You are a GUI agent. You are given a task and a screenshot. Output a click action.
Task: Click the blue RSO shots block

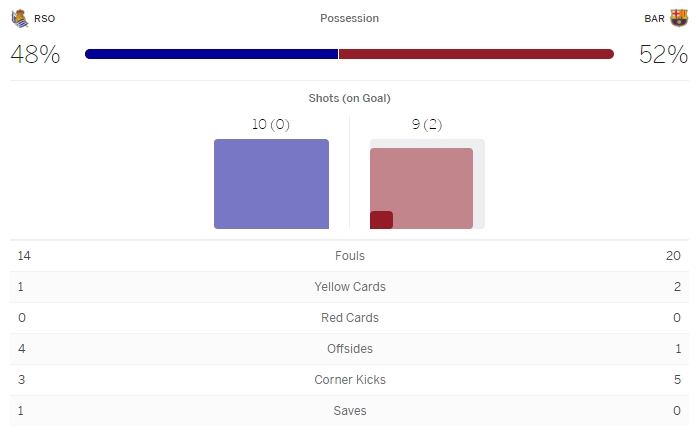[271, 184]
